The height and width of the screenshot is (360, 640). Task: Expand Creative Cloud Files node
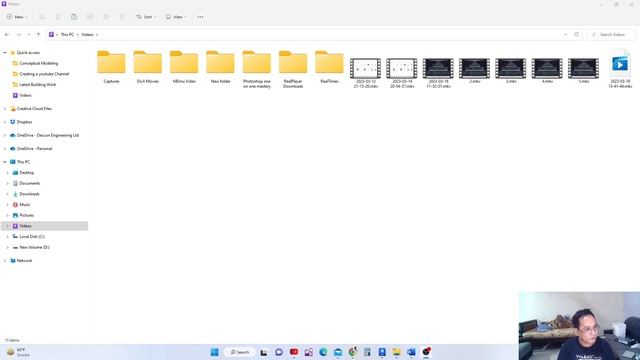5,109
